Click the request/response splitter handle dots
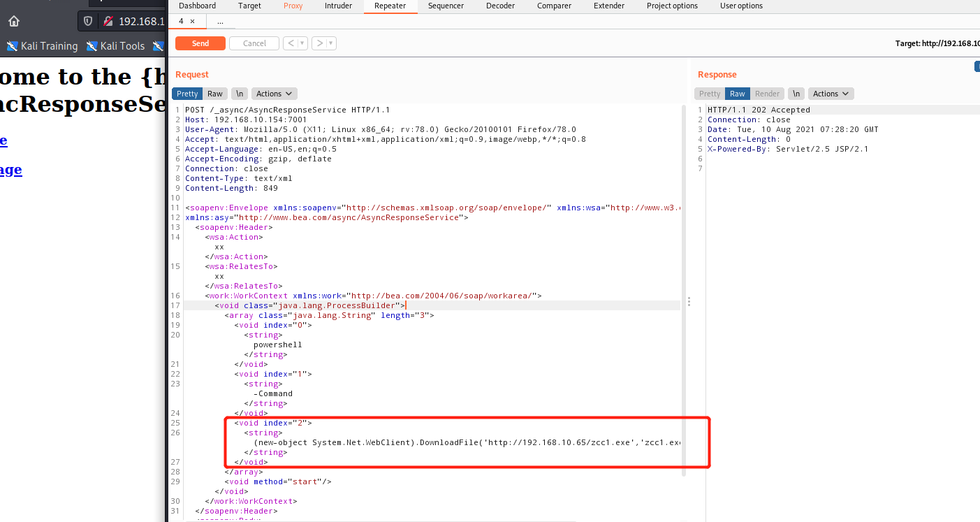980x522 pixels. [x=689, y=302]
